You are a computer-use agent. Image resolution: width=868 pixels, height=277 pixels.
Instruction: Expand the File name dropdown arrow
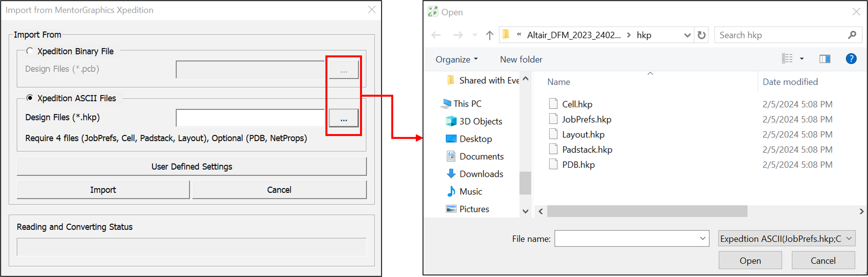coord(703,238)
